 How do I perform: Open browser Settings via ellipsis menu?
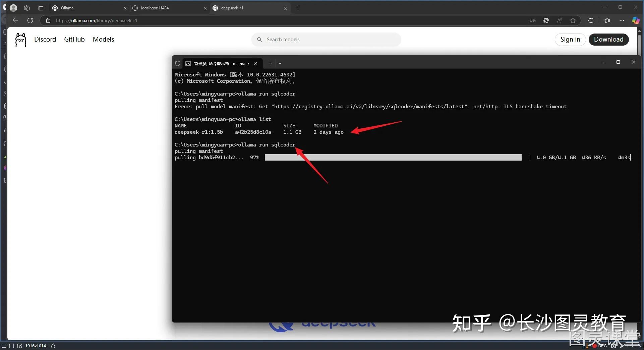622,20
